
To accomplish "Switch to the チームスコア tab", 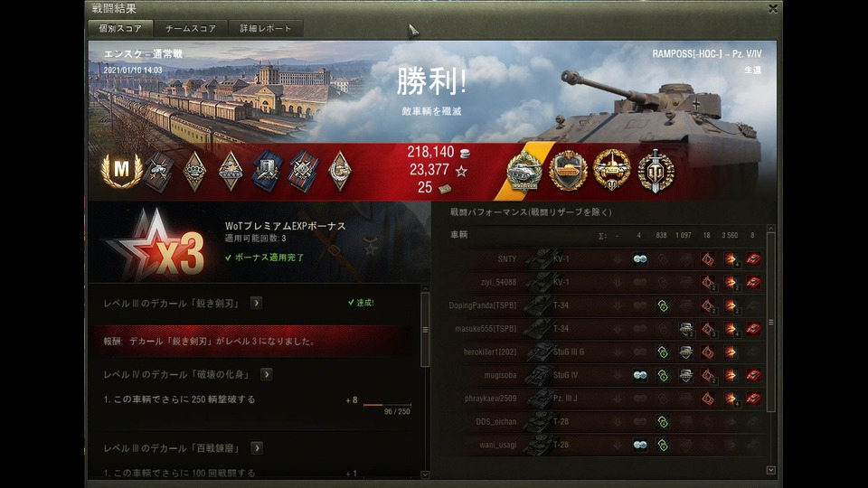I will (191, 28).
